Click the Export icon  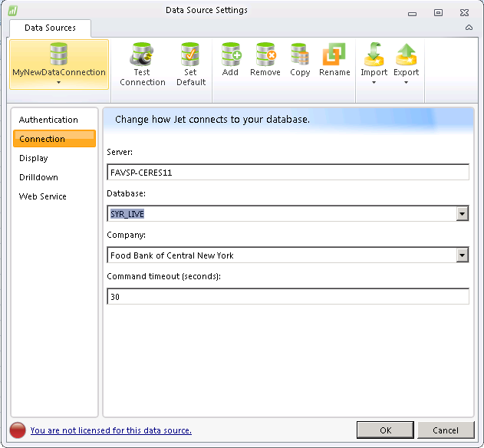point(406,56)
